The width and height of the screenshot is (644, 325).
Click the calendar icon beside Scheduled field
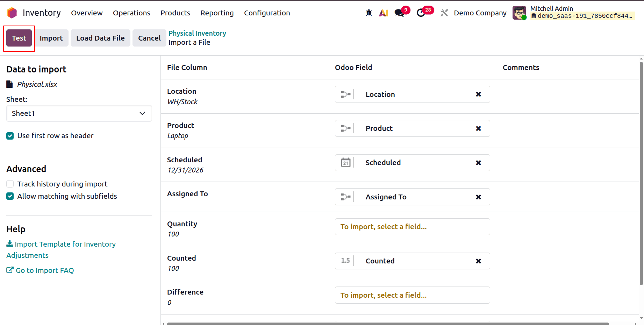345,162
